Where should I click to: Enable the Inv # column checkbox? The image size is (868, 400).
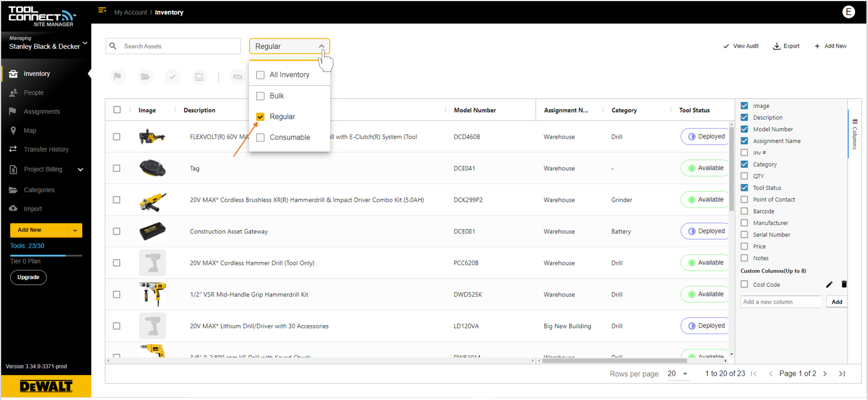coord(744,152)
